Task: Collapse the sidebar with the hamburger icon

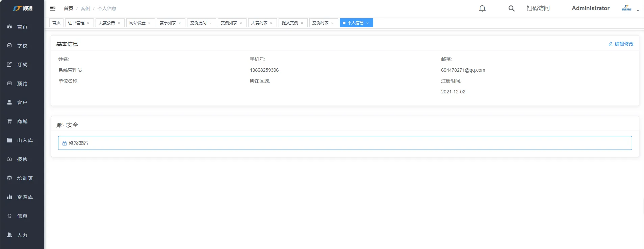Action: pos(53,8)
